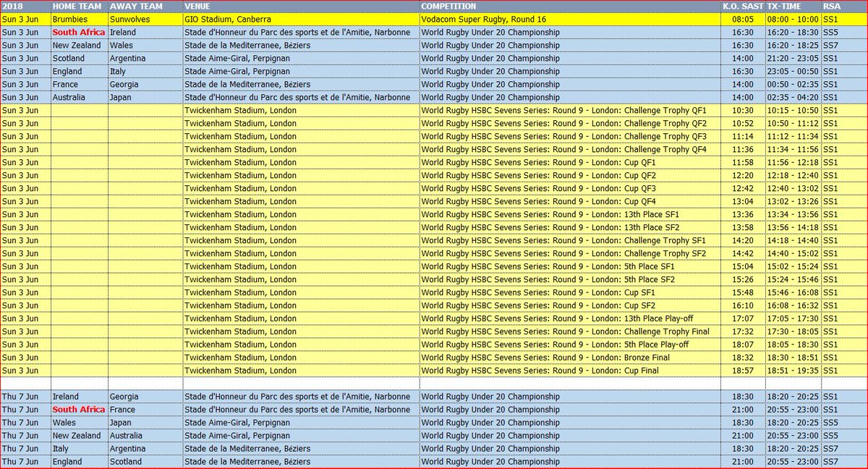
Task: Click England home cell in Scotland row
Action: 79,462
